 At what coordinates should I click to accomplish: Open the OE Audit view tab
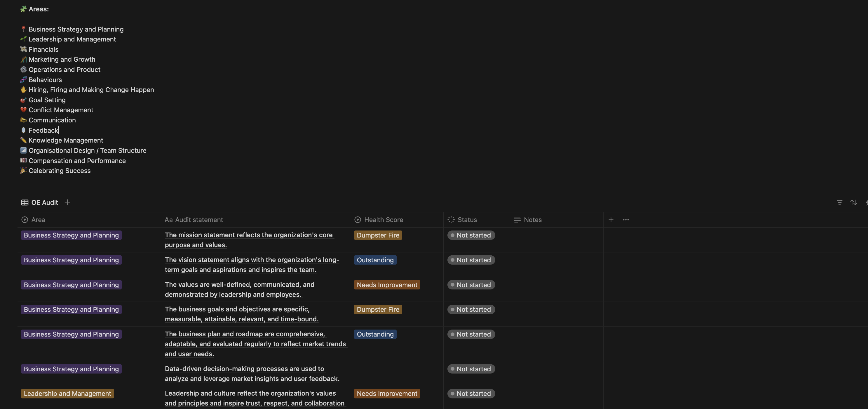point(44,202)
